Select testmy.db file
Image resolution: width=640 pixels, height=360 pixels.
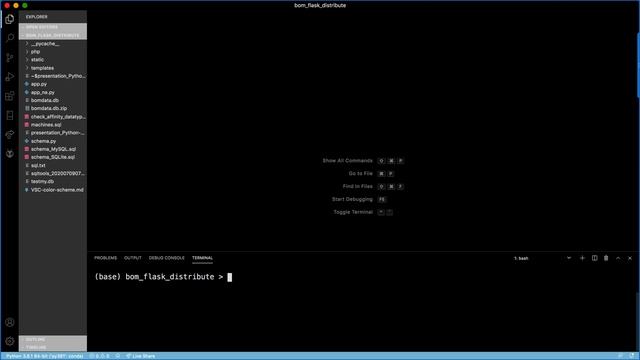point(53,181)
